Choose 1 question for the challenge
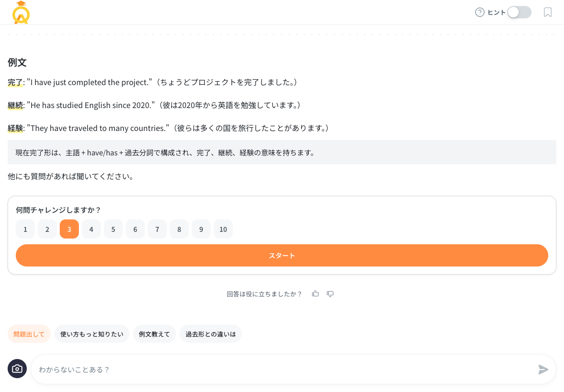Screen dimensions: 564x392 25,229
